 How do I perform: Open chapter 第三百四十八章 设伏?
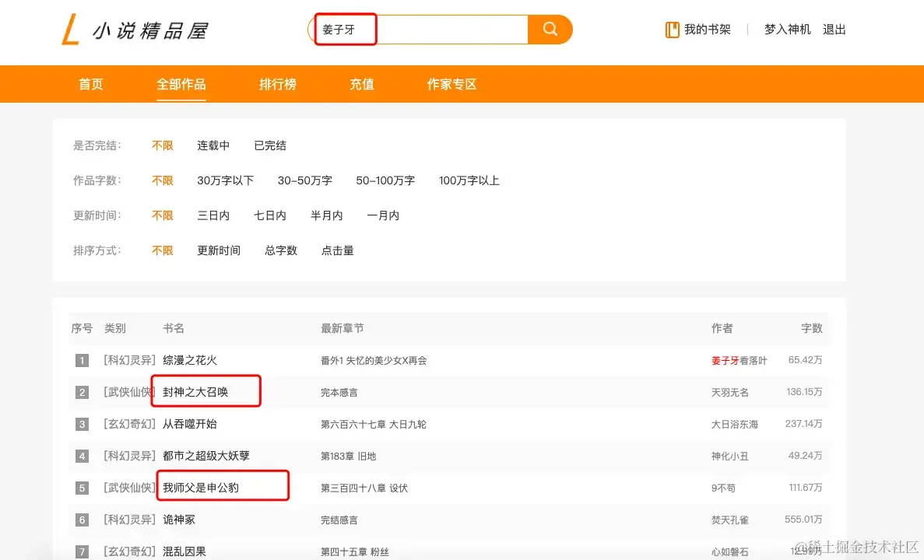pos(364,488)
